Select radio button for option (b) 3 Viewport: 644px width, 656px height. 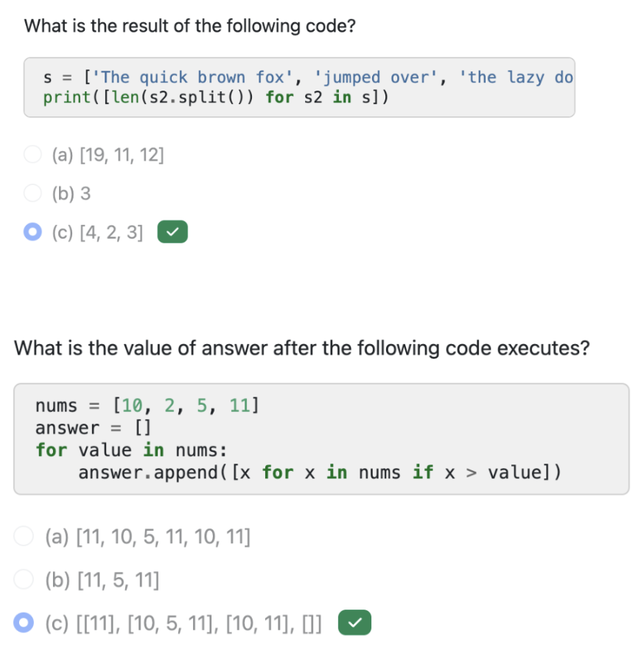(x=32, y=194)
